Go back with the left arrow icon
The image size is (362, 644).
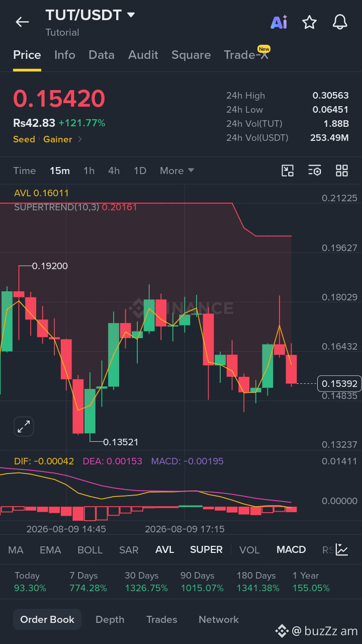tap(22, 22)
